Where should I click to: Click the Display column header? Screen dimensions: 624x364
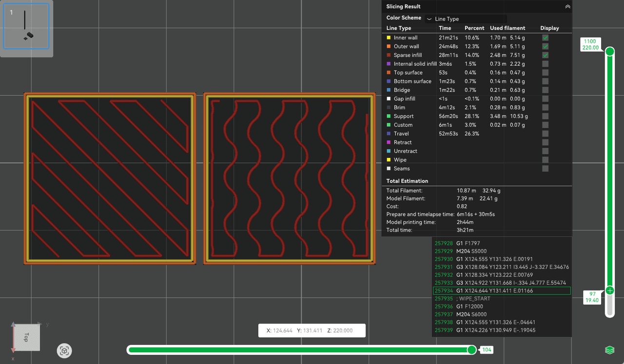[x=549, y=28]
